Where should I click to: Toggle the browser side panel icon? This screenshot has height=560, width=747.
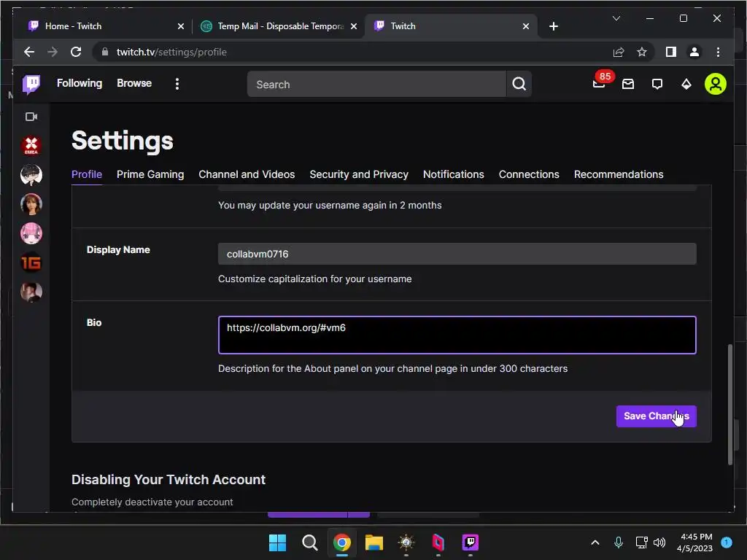click(x=671, y=52)
